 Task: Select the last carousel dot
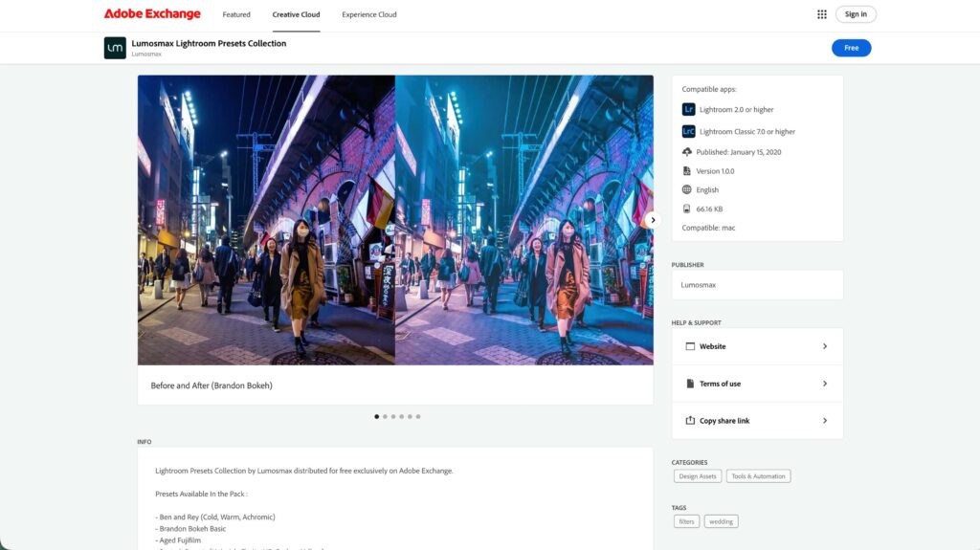[x=418, y=416]
